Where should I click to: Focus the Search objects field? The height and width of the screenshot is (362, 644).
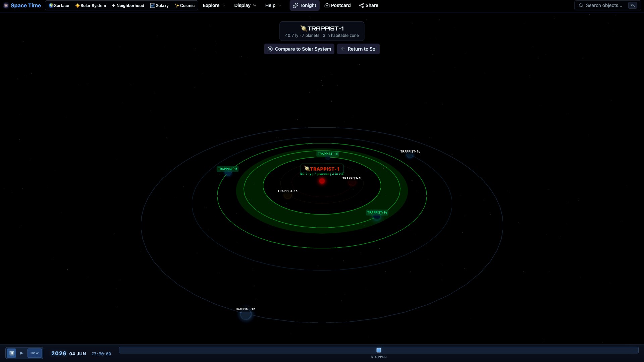point(607,5)
